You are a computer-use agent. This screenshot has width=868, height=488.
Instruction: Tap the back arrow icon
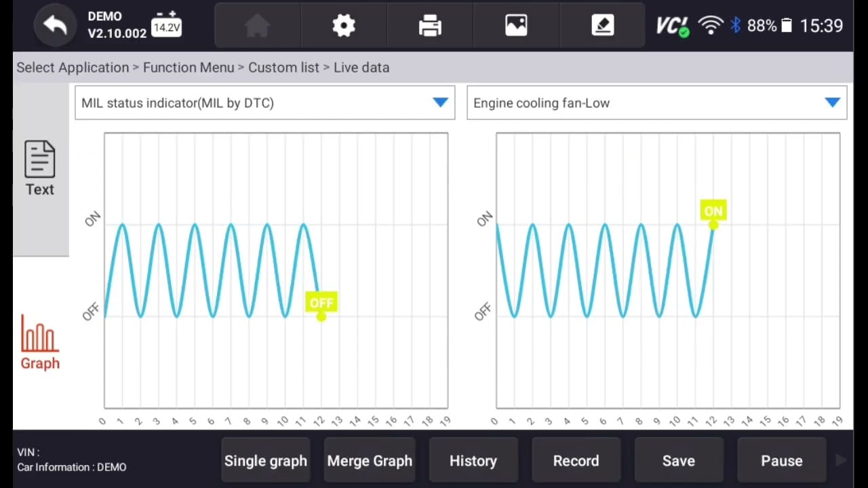point(55,26)
